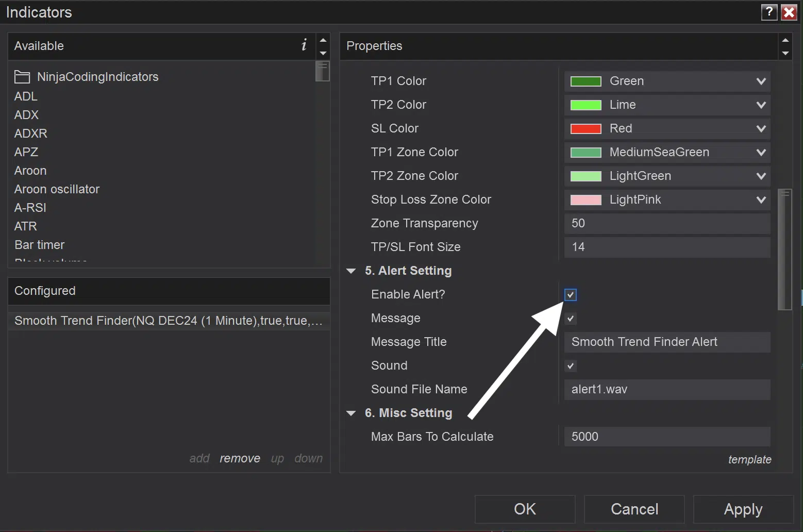Click Available panel collapse up arrow

tap(323, 40)
